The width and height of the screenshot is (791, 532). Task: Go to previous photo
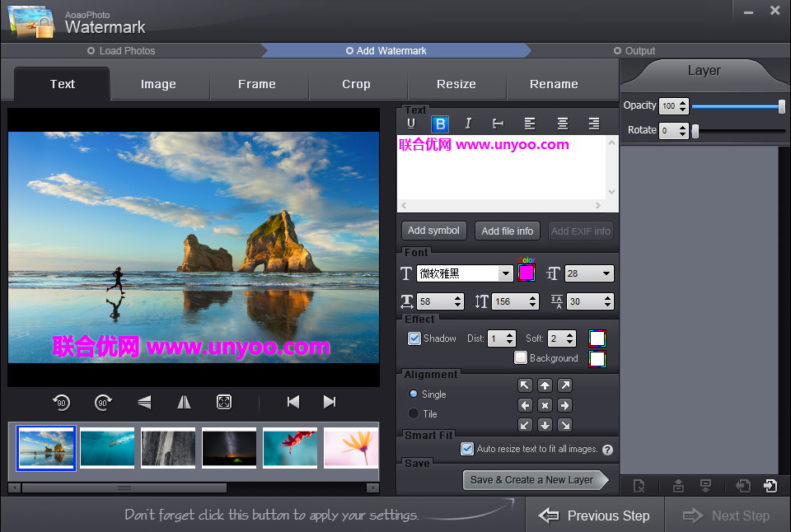293,402
